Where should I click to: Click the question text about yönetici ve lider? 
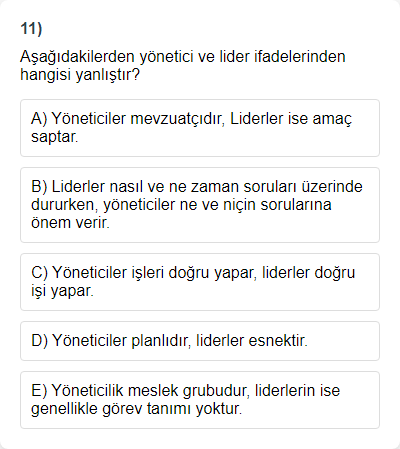pyautogui.click(x=183, y=65)
